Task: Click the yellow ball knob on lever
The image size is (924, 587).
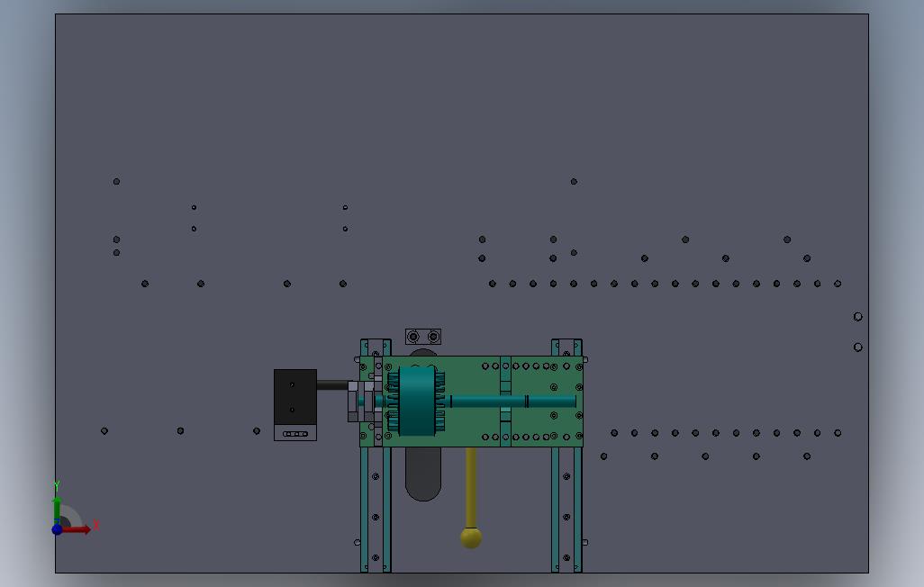Action: point(471,537)
